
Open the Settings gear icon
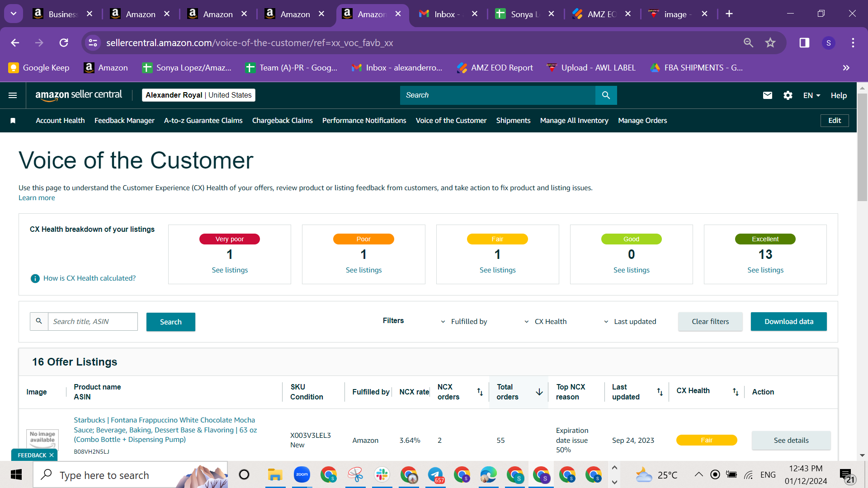tap(788, 95)
